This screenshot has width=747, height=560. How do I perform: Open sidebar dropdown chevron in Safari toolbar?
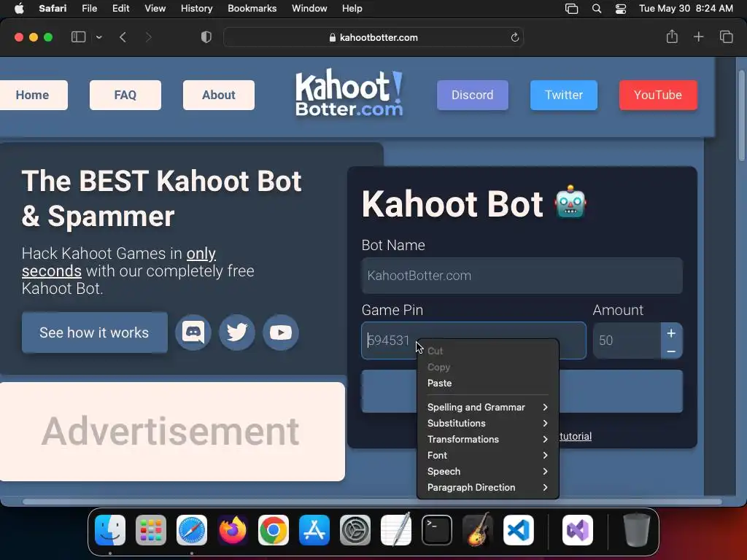coord(98,37)
